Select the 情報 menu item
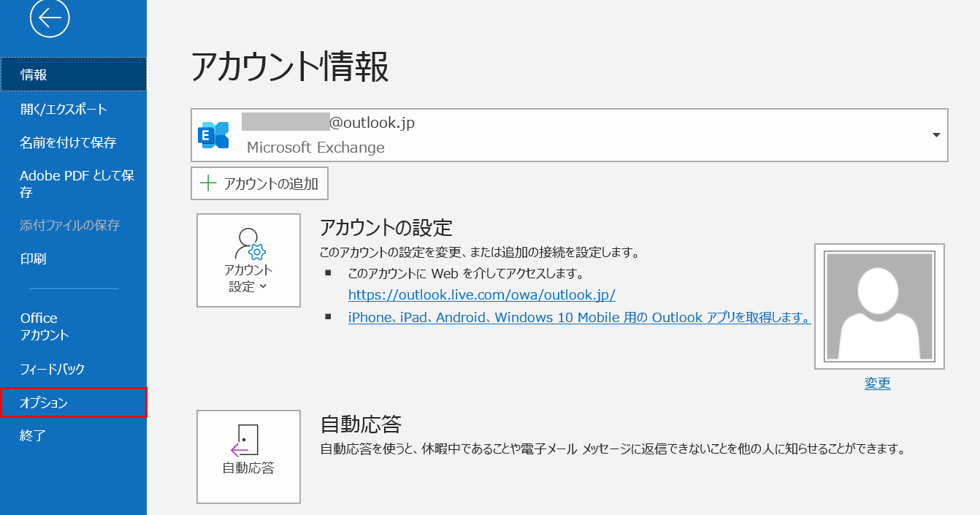 (73, 75)
